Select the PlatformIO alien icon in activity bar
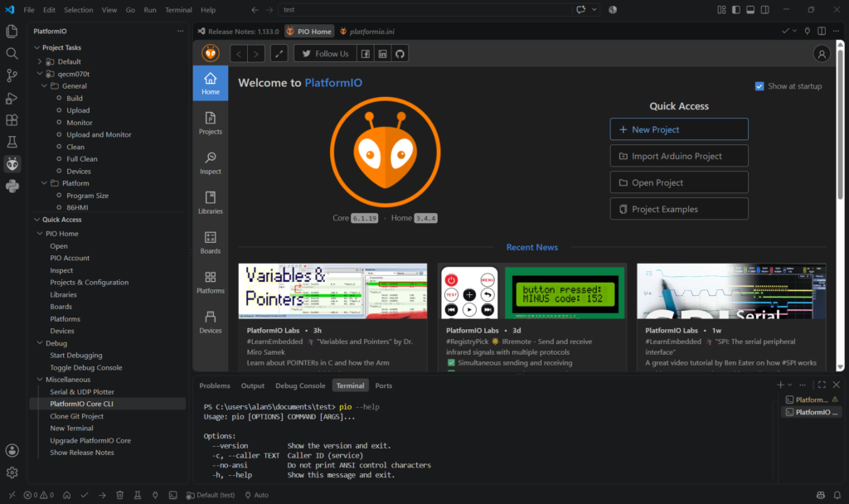 click(x=12, y=164)
